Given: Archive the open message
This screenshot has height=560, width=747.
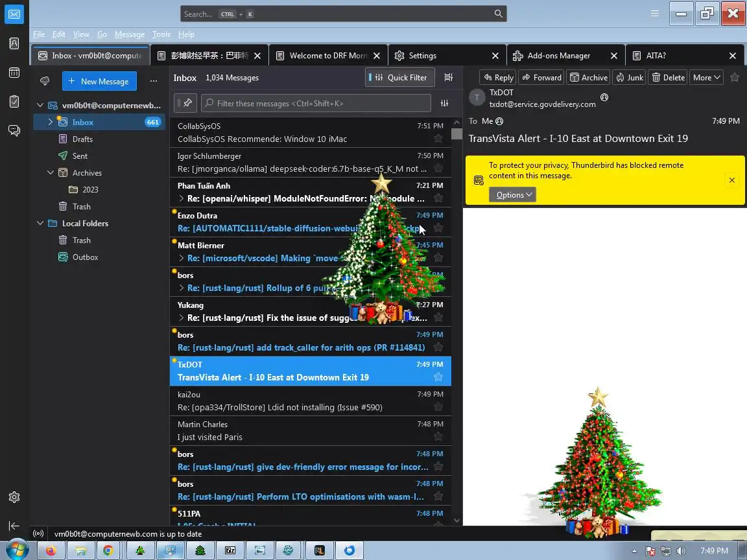Looking at the screenshot, I should [x=589, y=77].
